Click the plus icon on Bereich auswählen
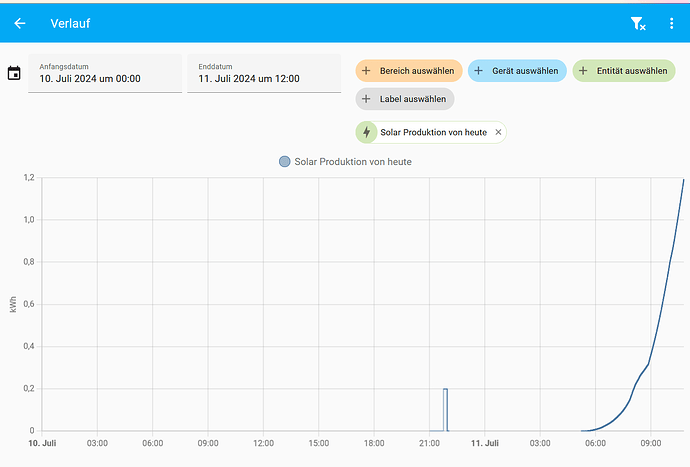Image resolution: width=690 pixels, height=467 pixels. (366, 71)
